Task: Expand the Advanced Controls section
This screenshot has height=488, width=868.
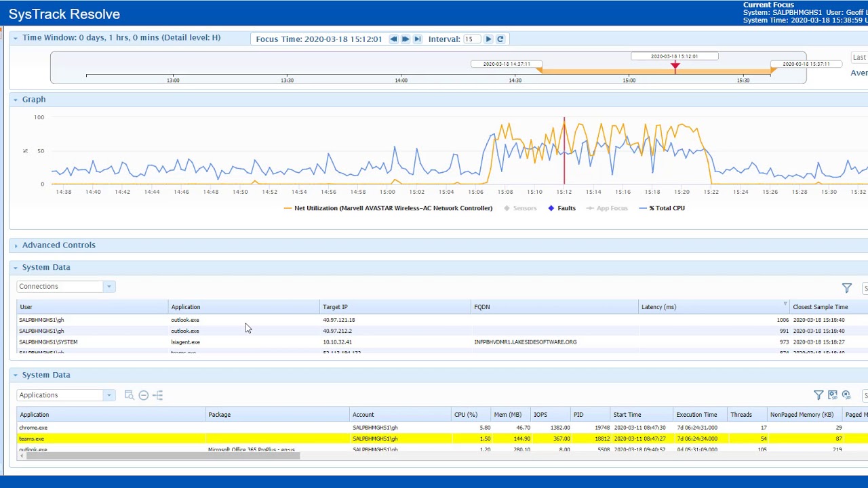Action: pos(15,245)
